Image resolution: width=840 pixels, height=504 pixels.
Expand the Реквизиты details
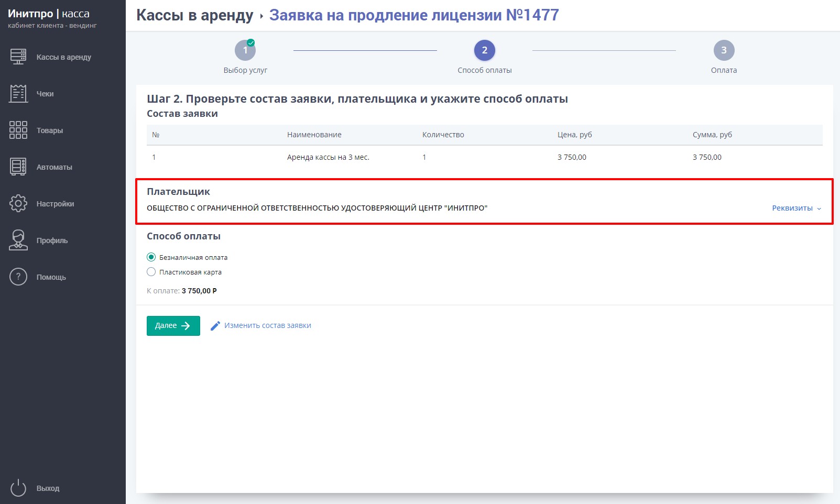(797, 208)
